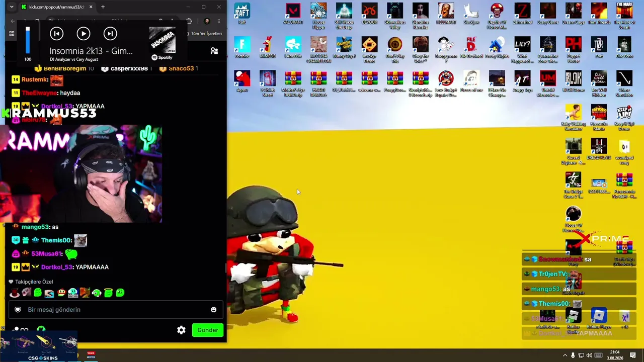The width and height of the screenshot is (644, 362).
Task: Select the kick.com popout browser tab
Action: click(x=55, y=7)
